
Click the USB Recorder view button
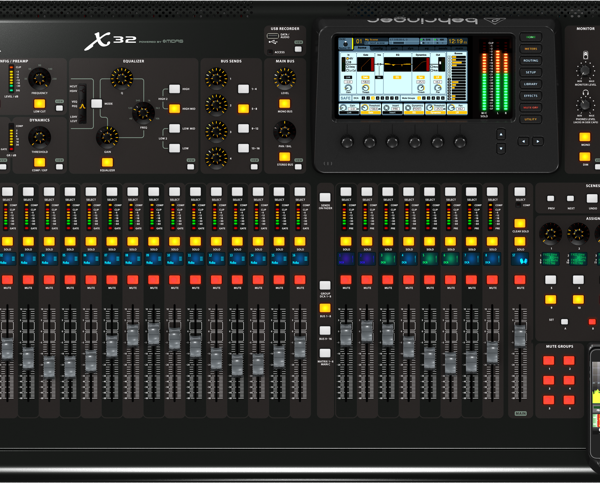coord(298,49)
